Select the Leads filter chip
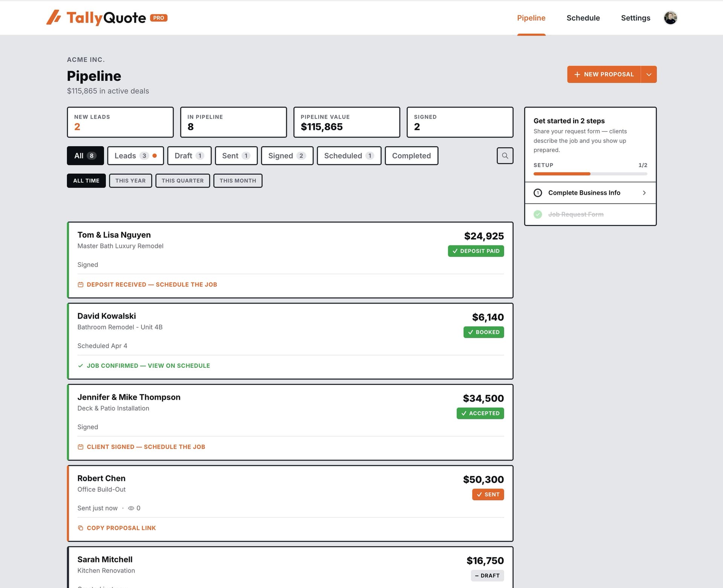 click(x=135, y=156)
